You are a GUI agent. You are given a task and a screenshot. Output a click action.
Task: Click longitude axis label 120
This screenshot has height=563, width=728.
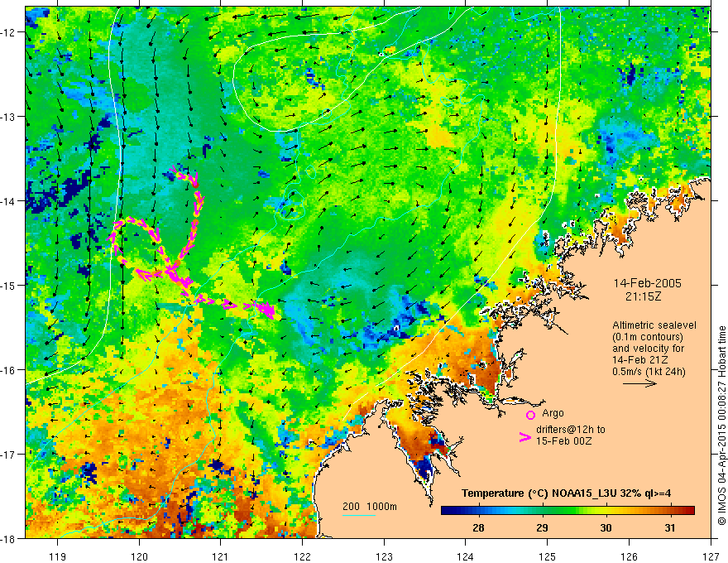139,556
